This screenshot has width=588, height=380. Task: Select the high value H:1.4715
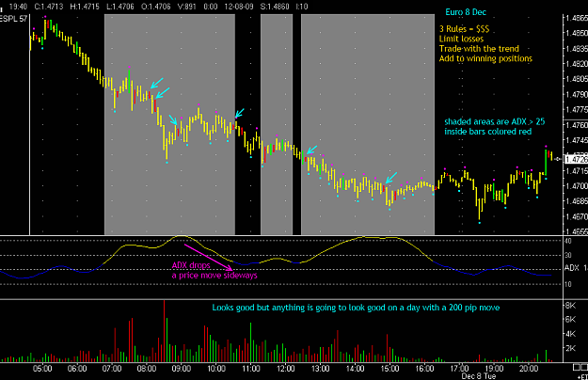pos(85,7)
